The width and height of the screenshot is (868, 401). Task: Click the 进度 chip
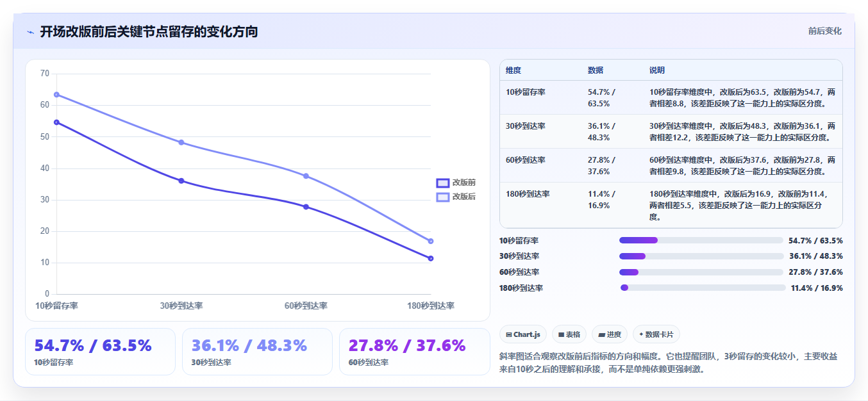pyautogui.click(x=609, y=334)
